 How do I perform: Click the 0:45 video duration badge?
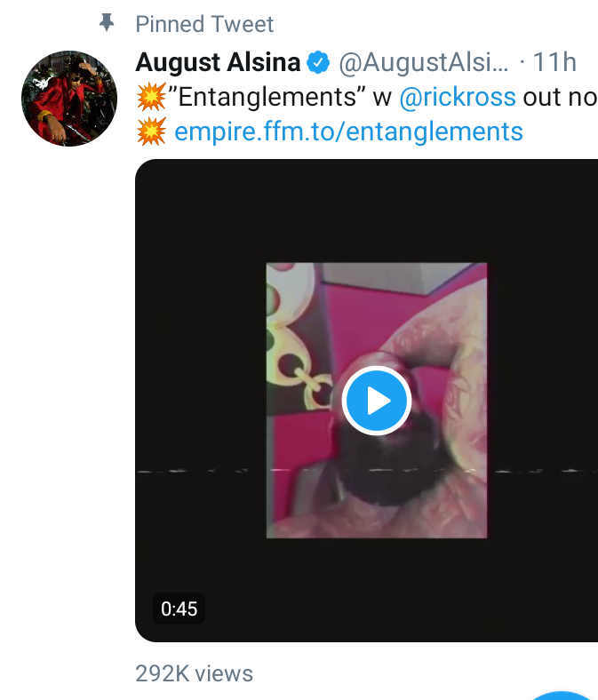pos(179,609)
